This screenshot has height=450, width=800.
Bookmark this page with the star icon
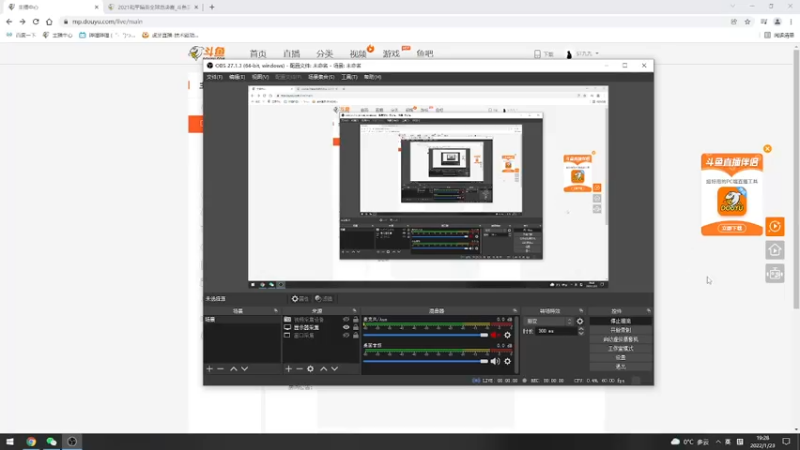tap(747, 21)
